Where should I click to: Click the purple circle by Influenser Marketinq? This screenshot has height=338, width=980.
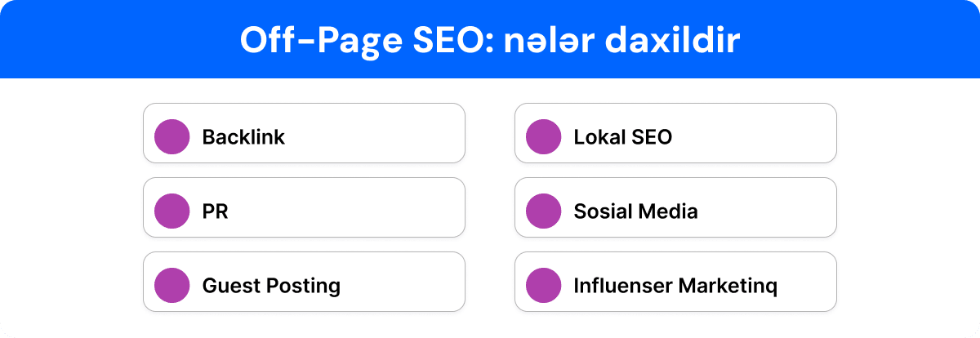pos(543,286)
